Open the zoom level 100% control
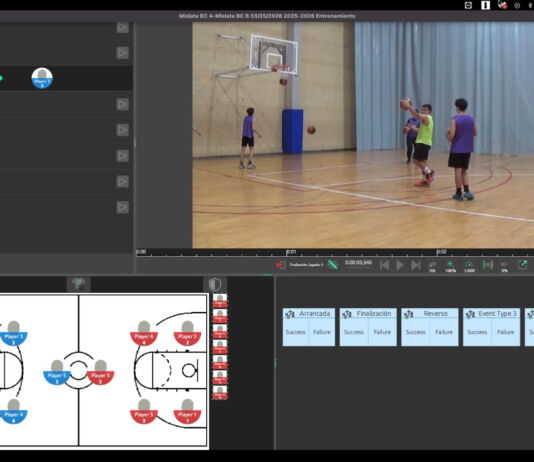The height and width of the screenshot is (462, 534). pyautogui.click(x=450, y=266)
